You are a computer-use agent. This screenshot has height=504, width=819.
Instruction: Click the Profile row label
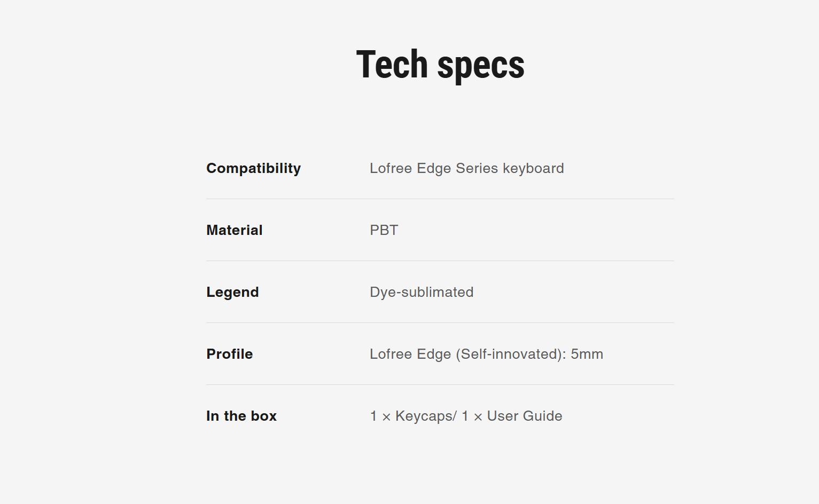coord(229,354)
